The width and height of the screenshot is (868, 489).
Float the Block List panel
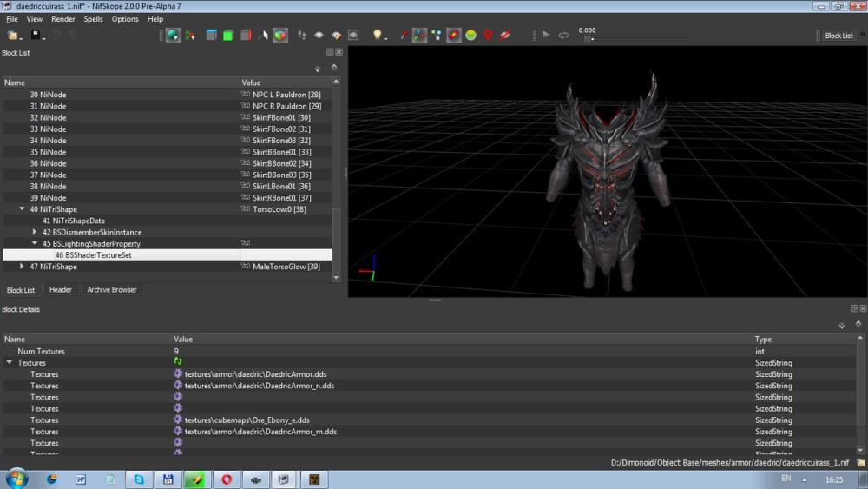pyautogui.click(x=330, y=52)
